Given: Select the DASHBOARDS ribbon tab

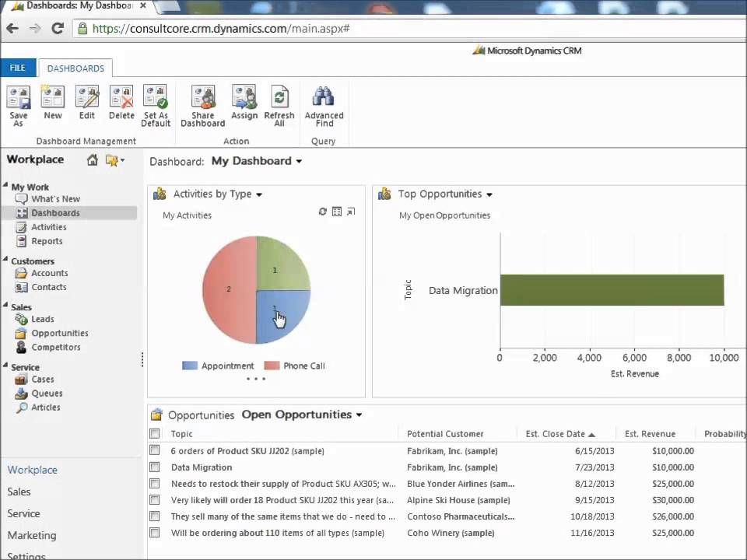Looking at the screenshot, I should pos(75,68).
